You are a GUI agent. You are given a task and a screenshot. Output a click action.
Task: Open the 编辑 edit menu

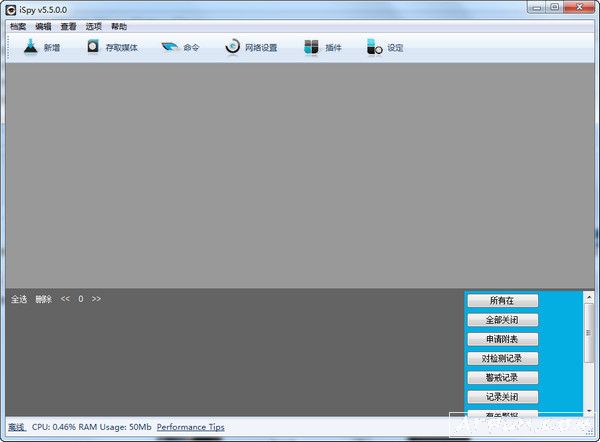[x=43, y=26]
